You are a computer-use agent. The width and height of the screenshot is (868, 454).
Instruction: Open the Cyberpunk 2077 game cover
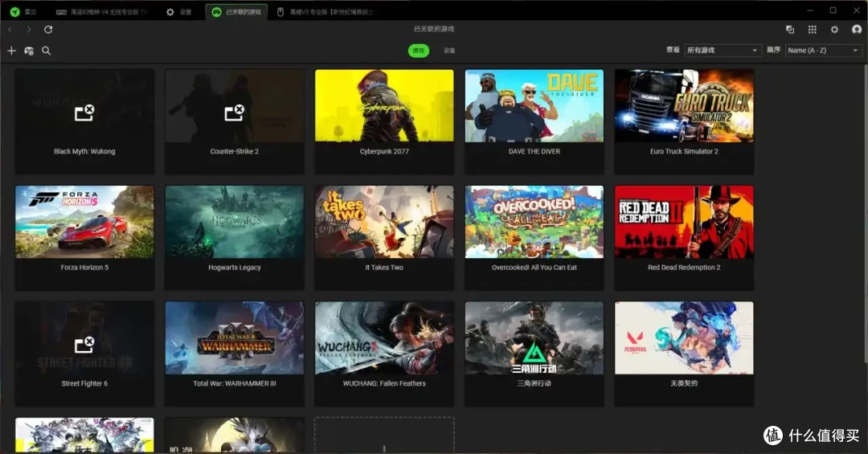coord(384,106)
